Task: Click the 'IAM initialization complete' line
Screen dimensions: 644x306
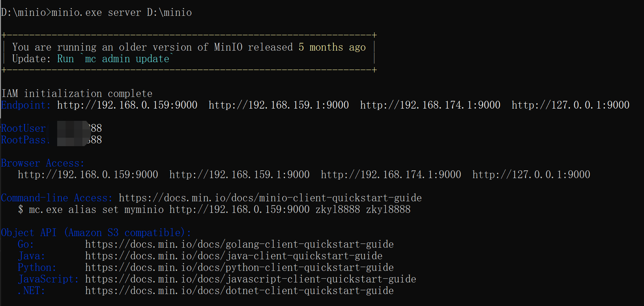Action: point(77,93)
